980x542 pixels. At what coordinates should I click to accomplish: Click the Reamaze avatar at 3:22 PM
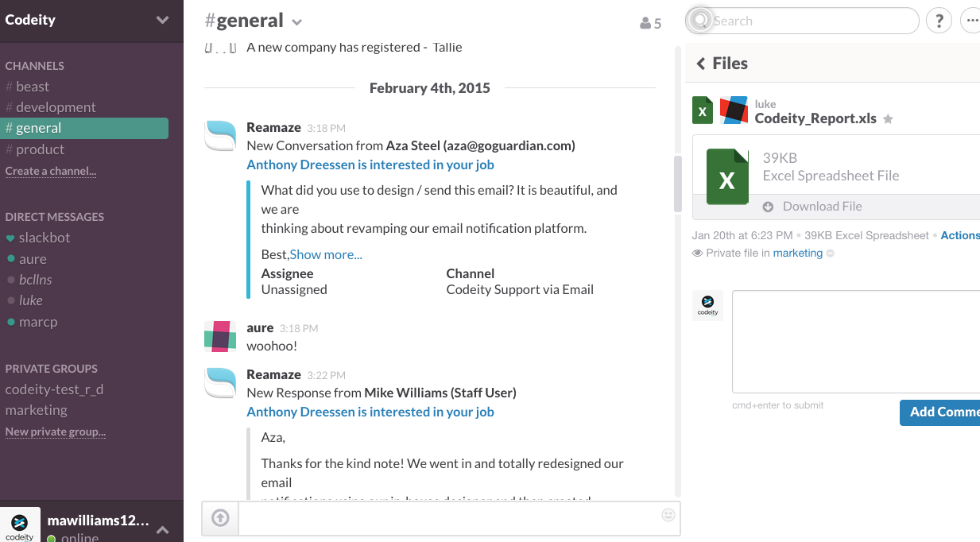pyautogui.click(x=220, y=383)
